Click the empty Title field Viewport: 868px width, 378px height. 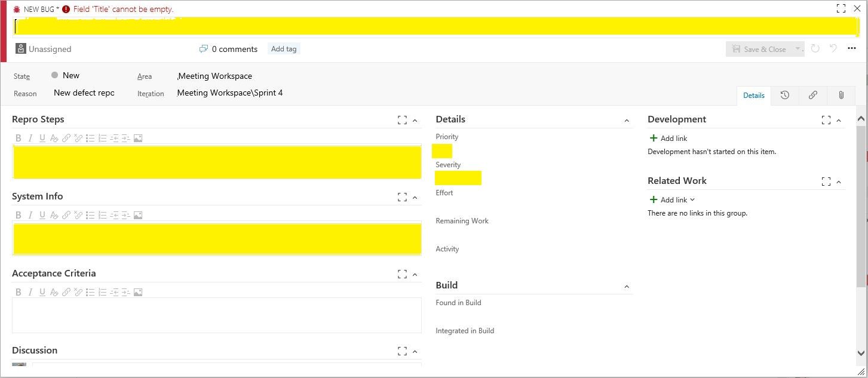[436, 26]
